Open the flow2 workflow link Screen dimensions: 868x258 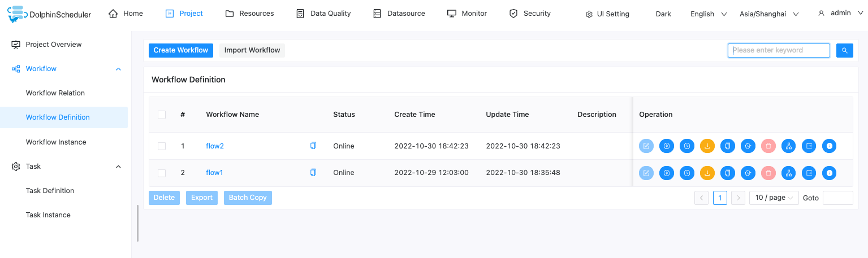pos(215,146)
